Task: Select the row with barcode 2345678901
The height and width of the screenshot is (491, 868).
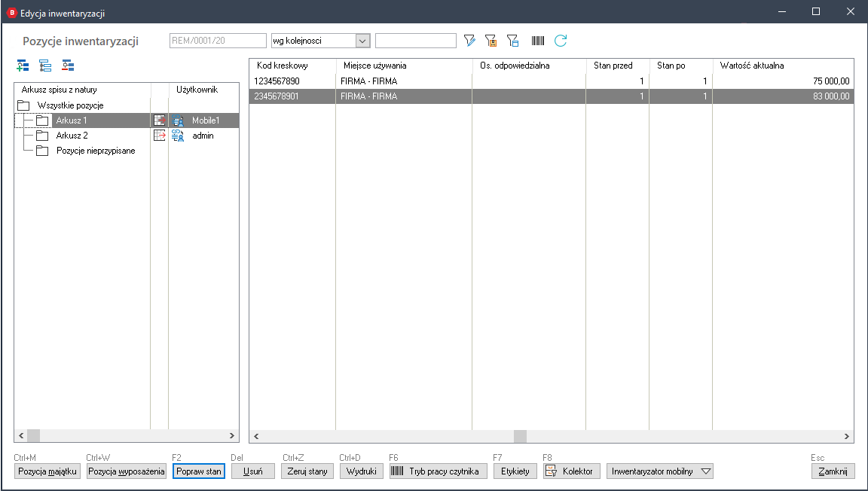Action: pos(552,96)
